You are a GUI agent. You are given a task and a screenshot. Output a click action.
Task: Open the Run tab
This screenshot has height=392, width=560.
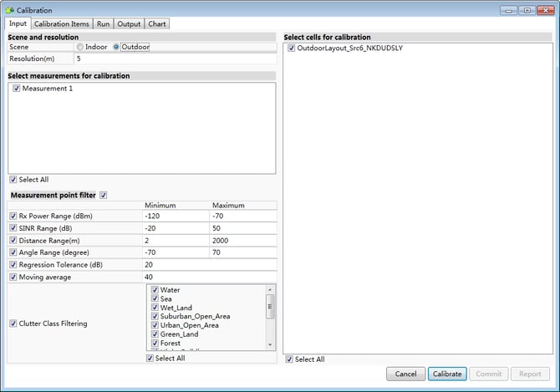tap(103, 24)
